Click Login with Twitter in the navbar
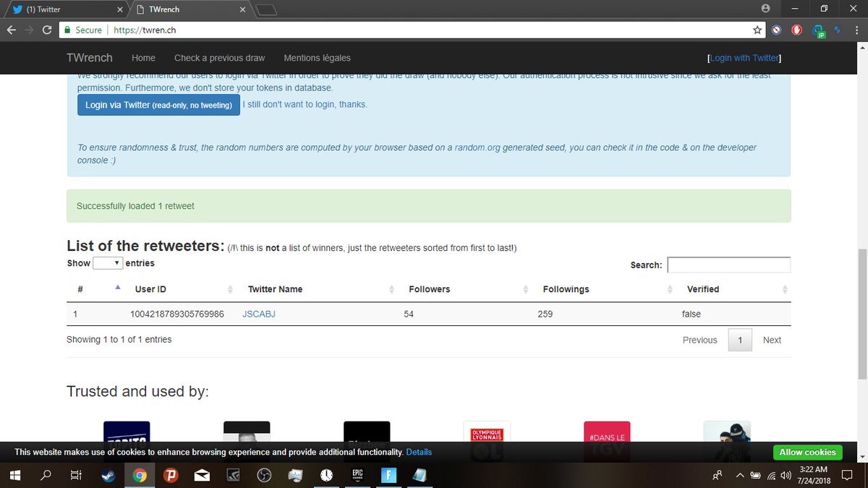 pos(744,58)
